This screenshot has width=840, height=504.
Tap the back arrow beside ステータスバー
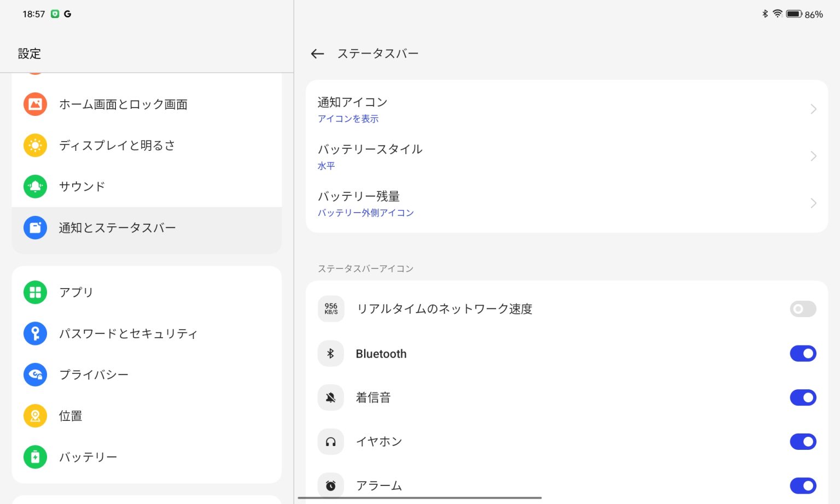point(317,54)
